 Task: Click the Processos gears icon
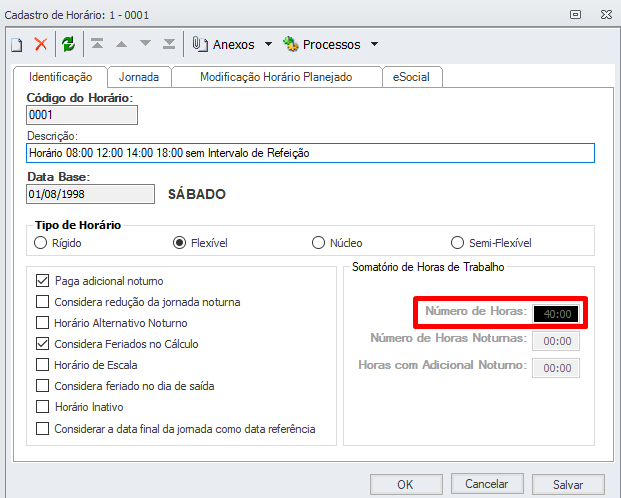point(291,44)
